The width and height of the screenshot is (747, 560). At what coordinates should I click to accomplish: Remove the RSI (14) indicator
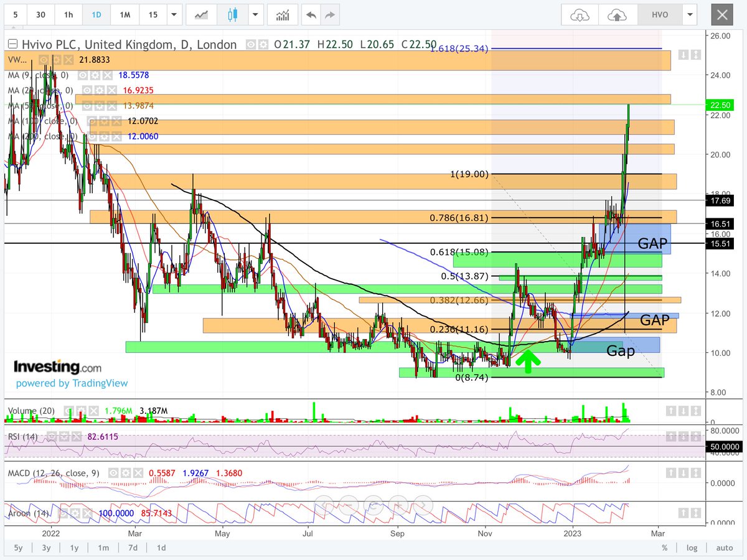point(77,436)
